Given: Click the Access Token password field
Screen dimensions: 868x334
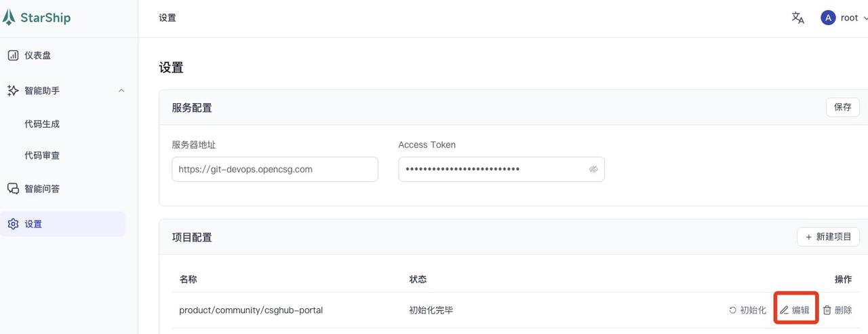Looking at the screenshot, I should pyautogui.click(x=492, y=169).
